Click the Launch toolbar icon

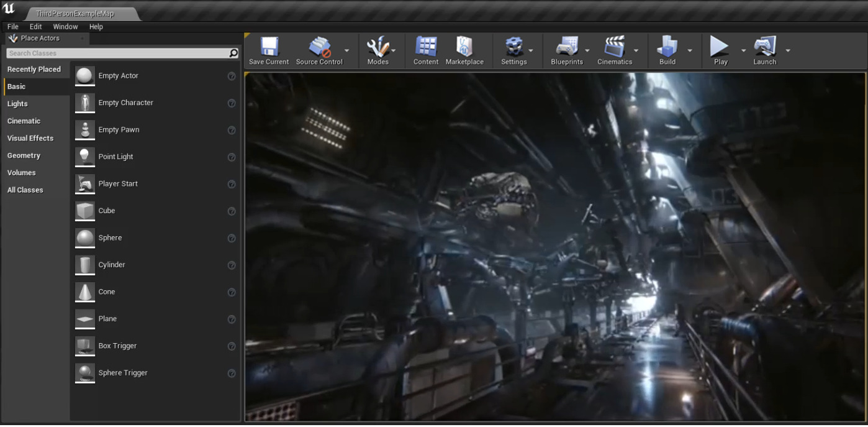tap(765, 47)
